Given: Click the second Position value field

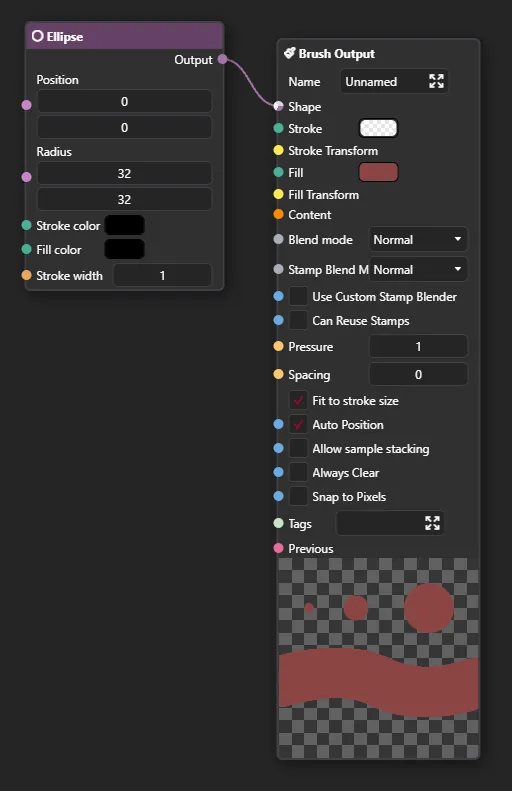Looking at the screenshot, I should pos(124,127).
